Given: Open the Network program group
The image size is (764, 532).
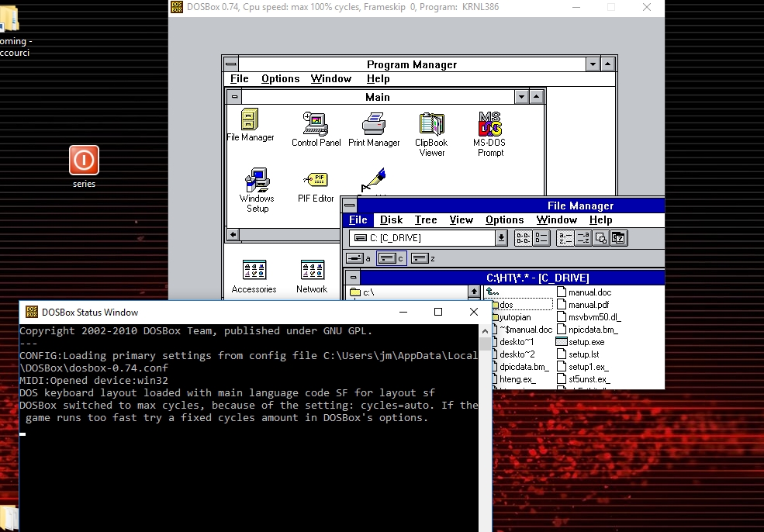Looking at the screenshot, I should point(312,271).
